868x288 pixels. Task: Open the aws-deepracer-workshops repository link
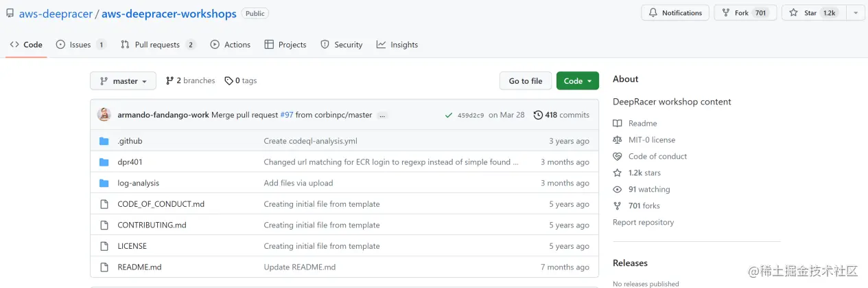tap(169, 14)
